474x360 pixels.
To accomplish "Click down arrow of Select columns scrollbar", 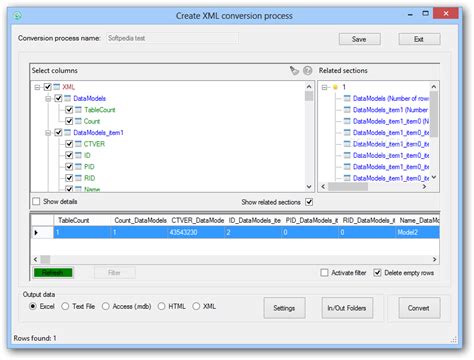I will coord(309,187).
